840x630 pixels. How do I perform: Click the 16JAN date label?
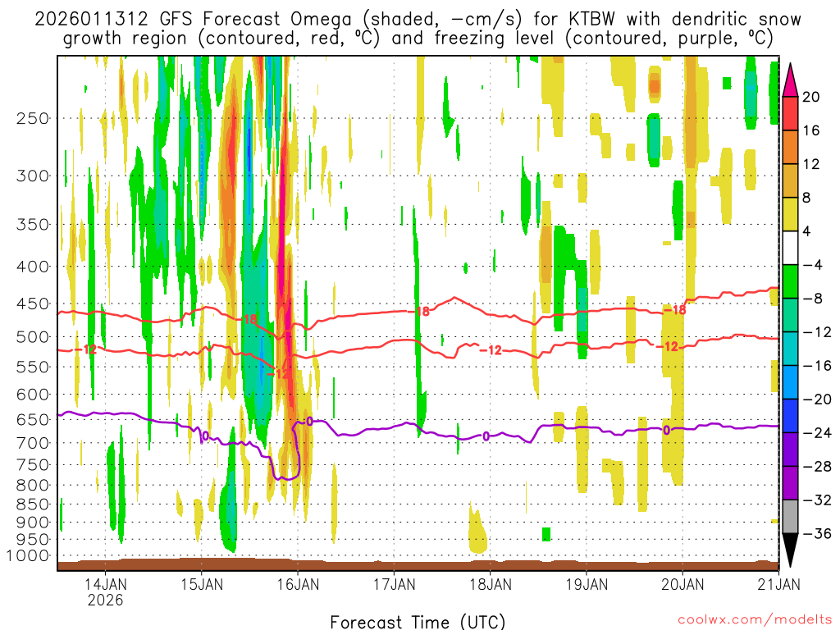click(297, 584)
